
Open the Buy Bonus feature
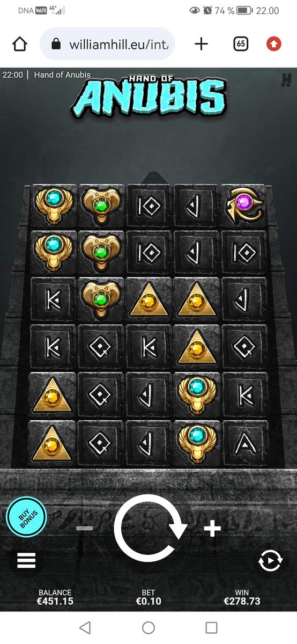pos(26,517)
